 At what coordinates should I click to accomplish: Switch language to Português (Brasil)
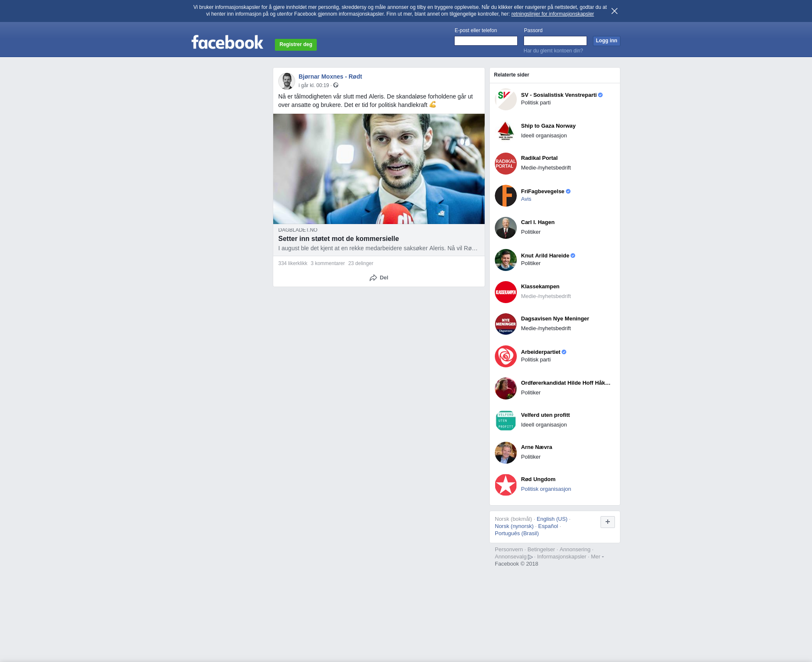[517, 533]
